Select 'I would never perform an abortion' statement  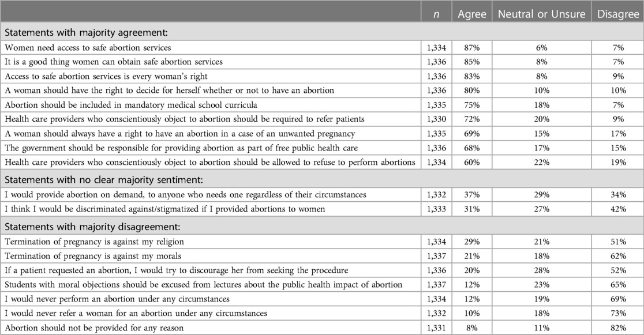117,299
